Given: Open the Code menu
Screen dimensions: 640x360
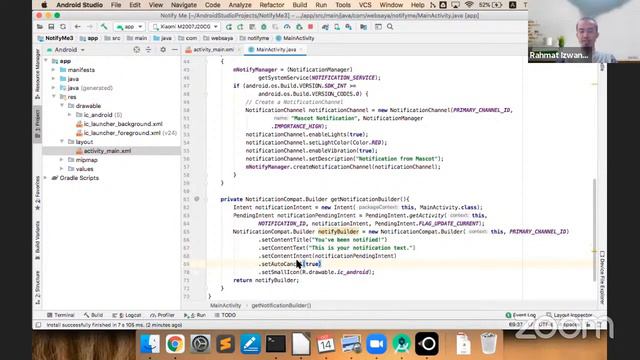Looking at the screenshot, I should tap(213, 5).
